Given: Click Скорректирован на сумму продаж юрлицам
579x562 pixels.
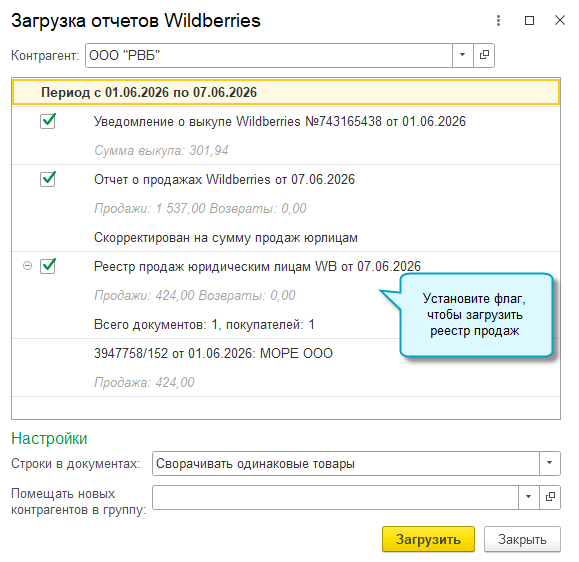Looking at the screenshot, I should tap(226, 237).
